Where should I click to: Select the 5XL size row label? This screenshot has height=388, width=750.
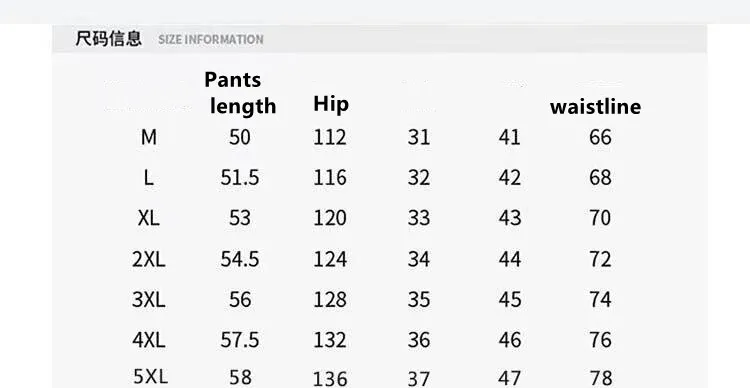(150, 377)
